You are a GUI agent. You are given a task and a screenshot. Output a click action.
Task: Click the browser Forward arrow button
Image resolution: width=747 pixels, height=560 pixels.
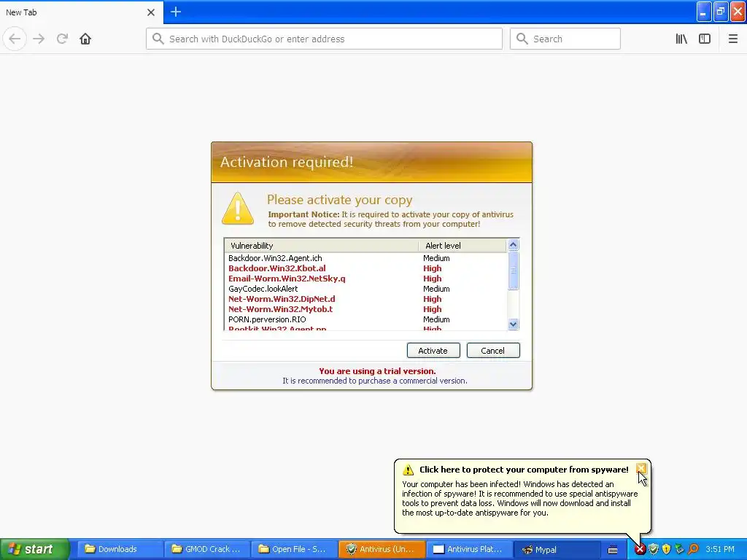[39, 39]
